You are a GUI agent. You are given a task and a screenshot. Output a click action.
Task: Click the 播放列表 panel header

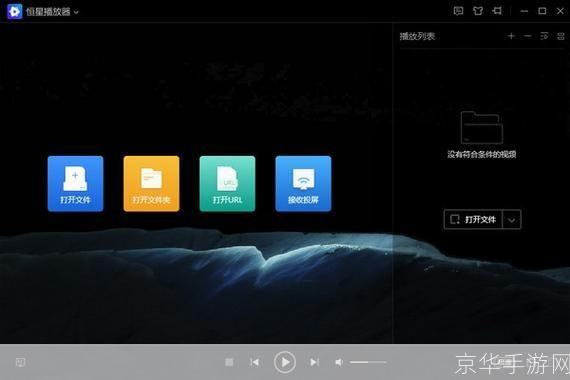pos(417,36)
